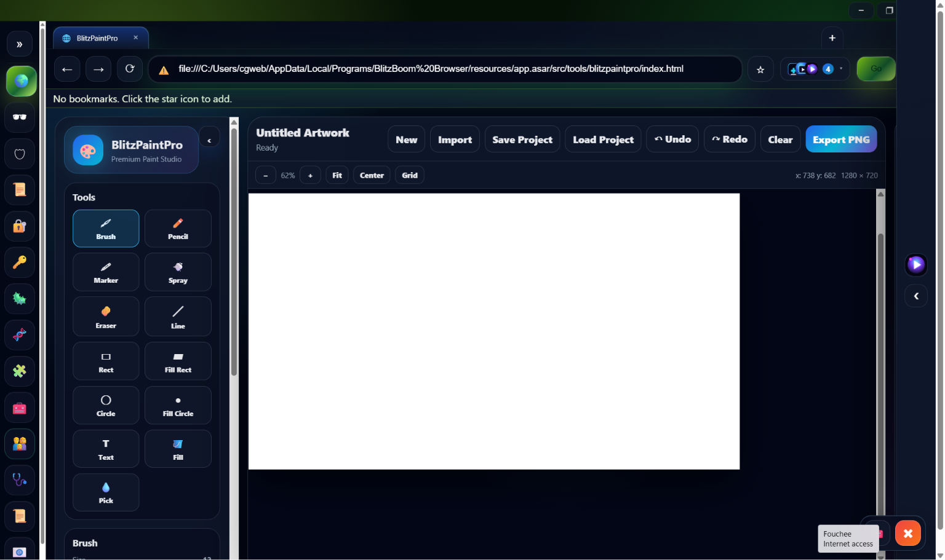The height and width of the screenshot is (560, 945).
Task: Expand the browser left sidebar with double chevron
Action: (x=20, y=44)
